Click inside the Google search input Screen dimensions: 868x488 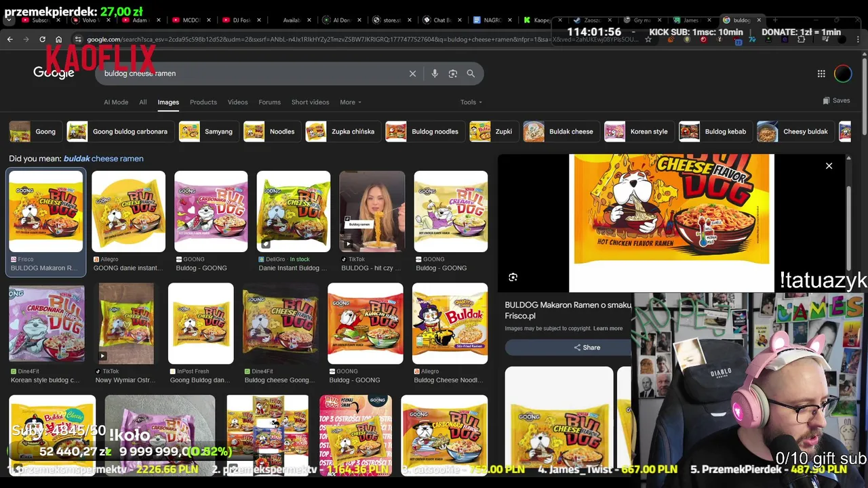(x=251, y=73)
